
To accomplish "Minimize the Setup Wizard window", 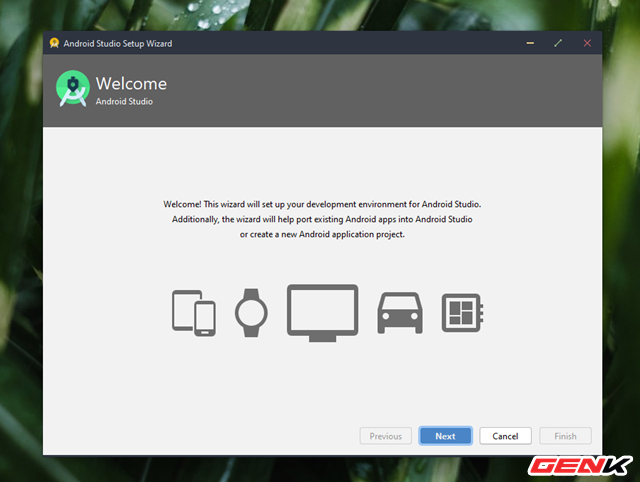I will click(x=530, y=44).
